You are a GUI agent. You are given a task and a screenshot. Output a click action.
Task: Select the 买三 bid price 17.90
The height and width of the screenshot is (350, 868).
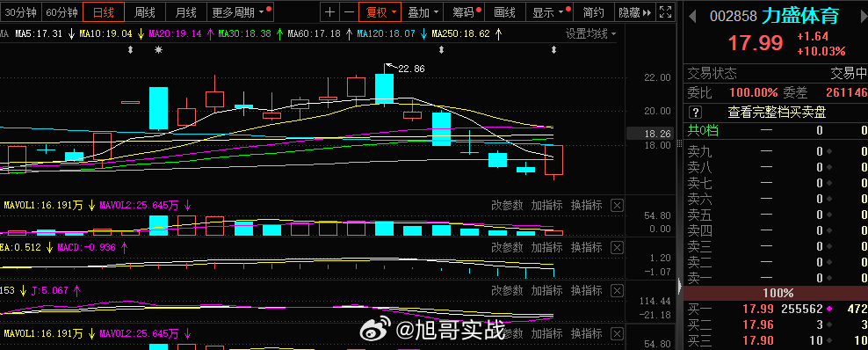[x=758, y=340]
